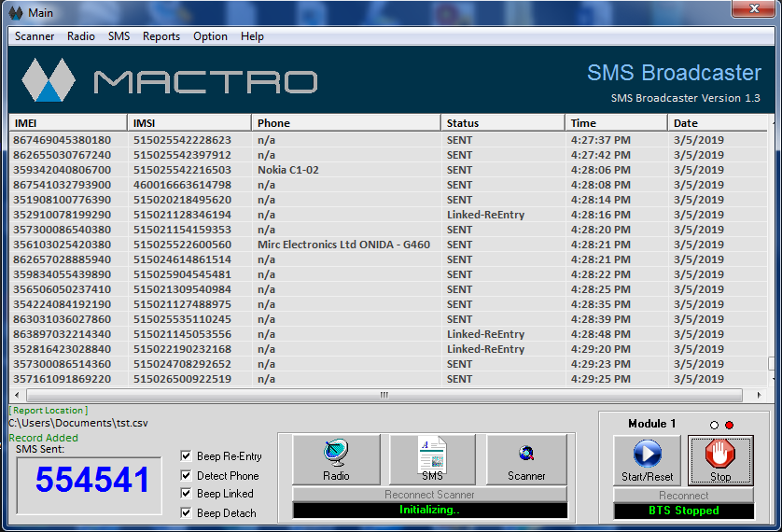Toggle the Beep Detach checkbox
The height and width of the screenshot is (532, 782).
coord(187,513)
